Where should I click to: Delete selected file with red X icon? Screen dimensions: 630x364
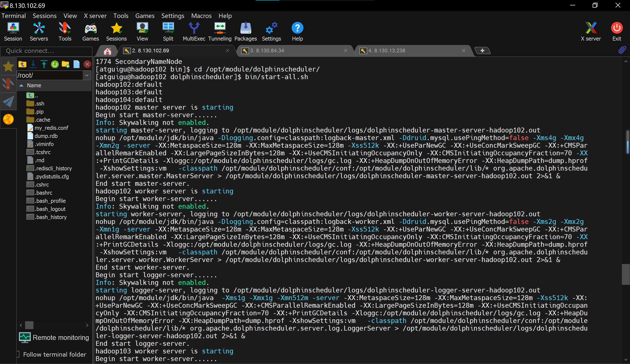[x=87, y=64]
